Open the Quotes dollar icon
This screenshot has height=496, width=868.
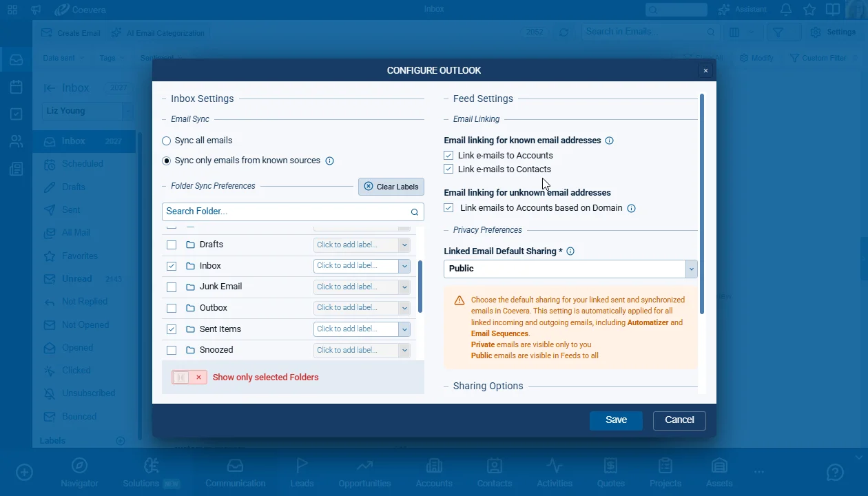point(610,466)
